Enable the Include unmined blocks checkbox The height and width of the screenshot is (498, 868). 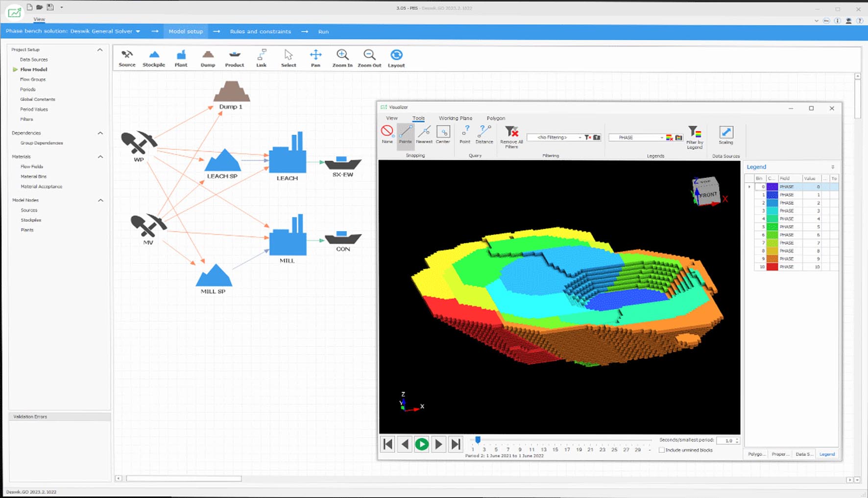pyautogui.click(x=662, y=450)
